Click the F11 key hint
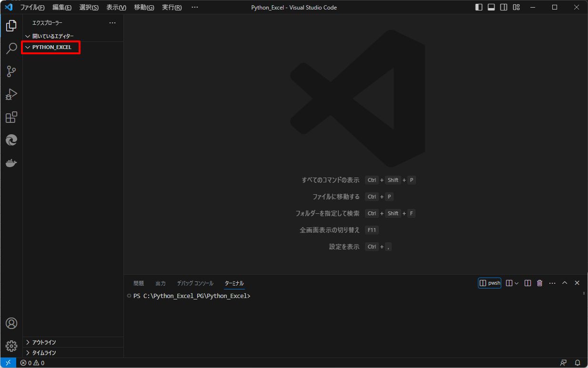This screenshot has height=368, width=588. point(372,230)
